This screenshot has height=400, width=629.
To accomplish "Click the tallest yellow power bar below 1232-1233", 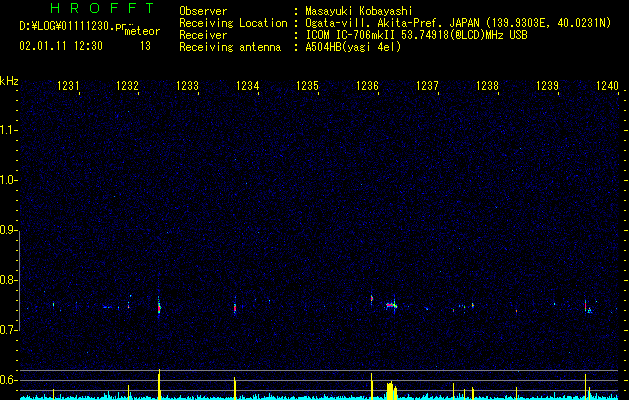I will [159, 384].
